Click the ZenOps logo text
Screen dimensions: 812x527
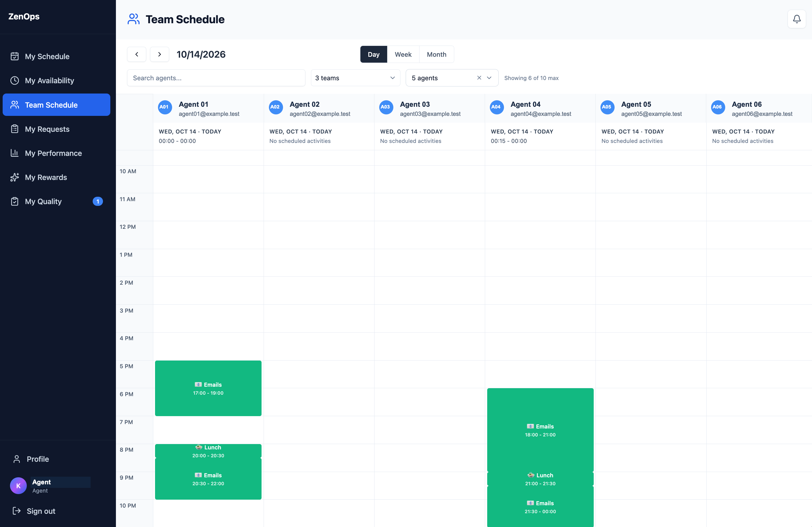(x=24, y=16)
